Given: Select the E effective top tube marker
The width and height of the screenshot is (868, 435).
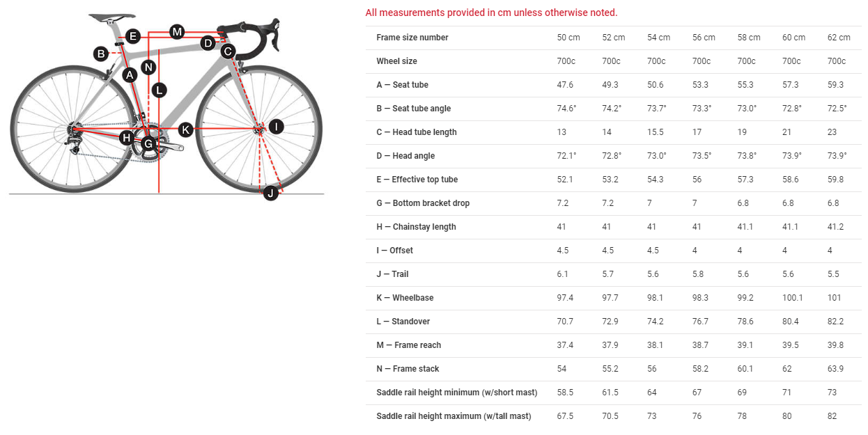Looking at the screenshot, I should pos(132,36).
